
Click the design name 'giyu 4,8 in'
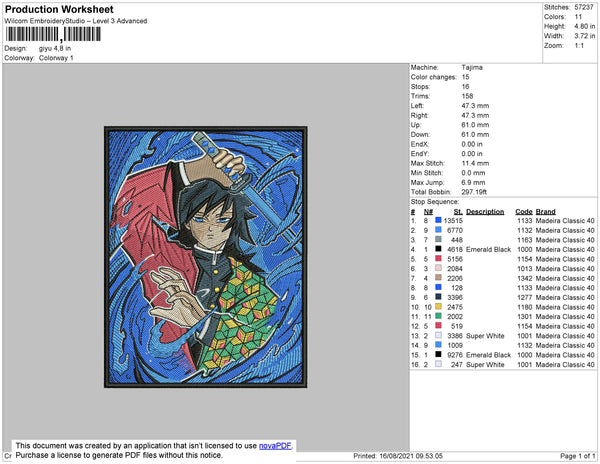point(55,49)
